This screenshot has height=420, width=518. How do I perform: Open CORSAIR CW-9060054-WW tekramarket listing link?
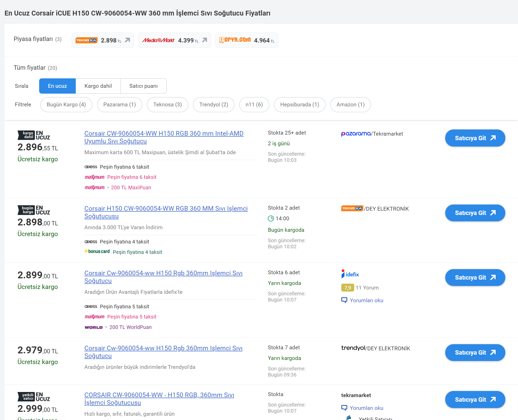point(159,399)
